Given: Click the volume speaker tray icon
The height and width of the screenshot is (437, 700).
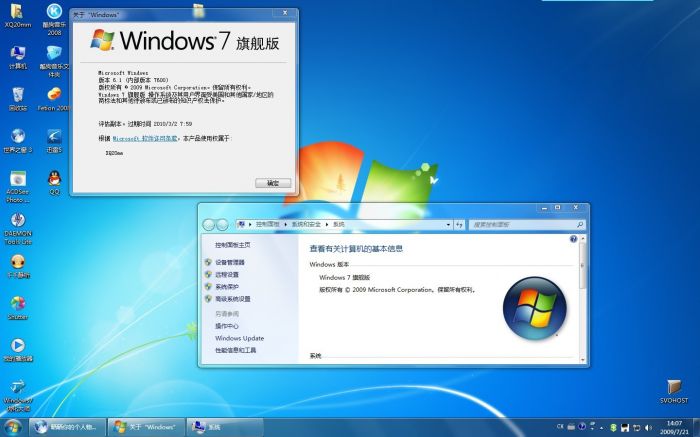Looking at the screenshot, I should point(648,428).
